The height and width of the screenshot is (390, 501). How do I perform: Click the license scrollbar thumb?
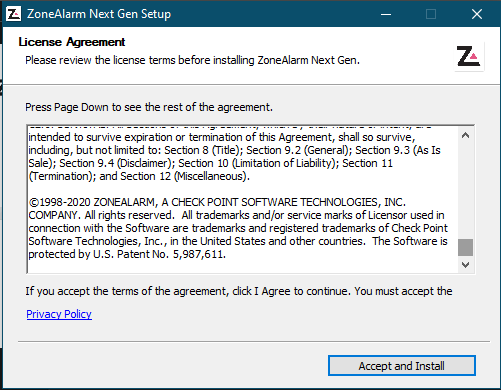click(x=465, y=247)
